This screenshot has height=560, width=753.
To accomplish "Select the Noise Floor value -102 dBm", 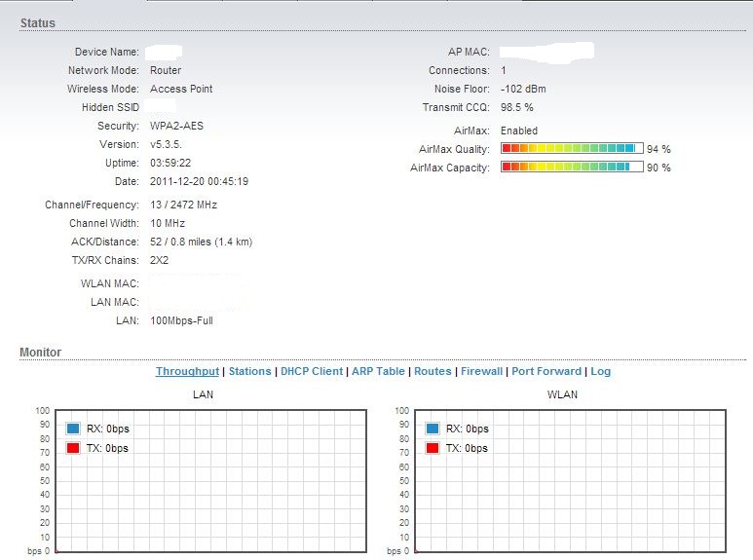I will (x=523, y=89).
